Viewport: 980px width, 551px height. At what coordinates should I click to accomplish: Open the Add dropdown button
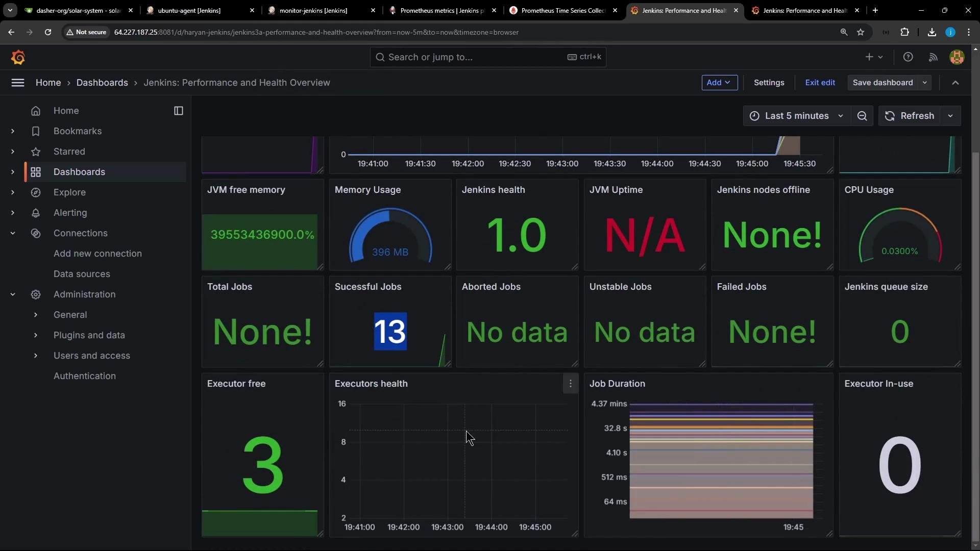tap(720, 83)
